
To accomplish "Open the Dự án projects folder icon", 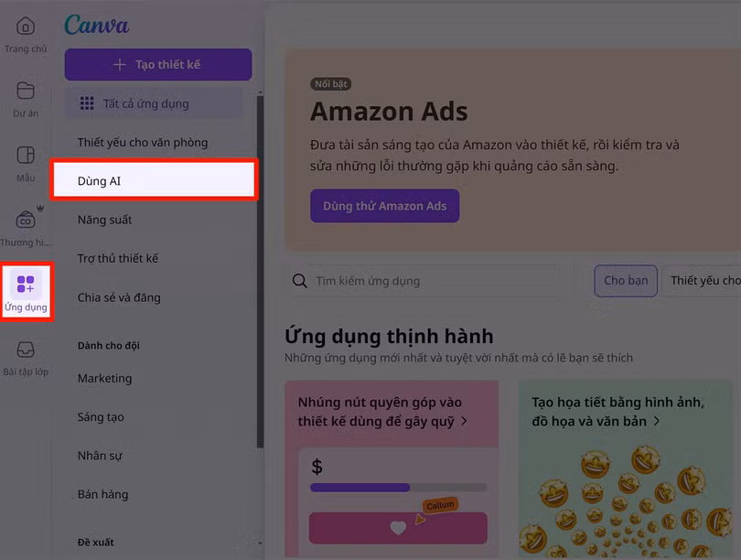I will (26, 91).
